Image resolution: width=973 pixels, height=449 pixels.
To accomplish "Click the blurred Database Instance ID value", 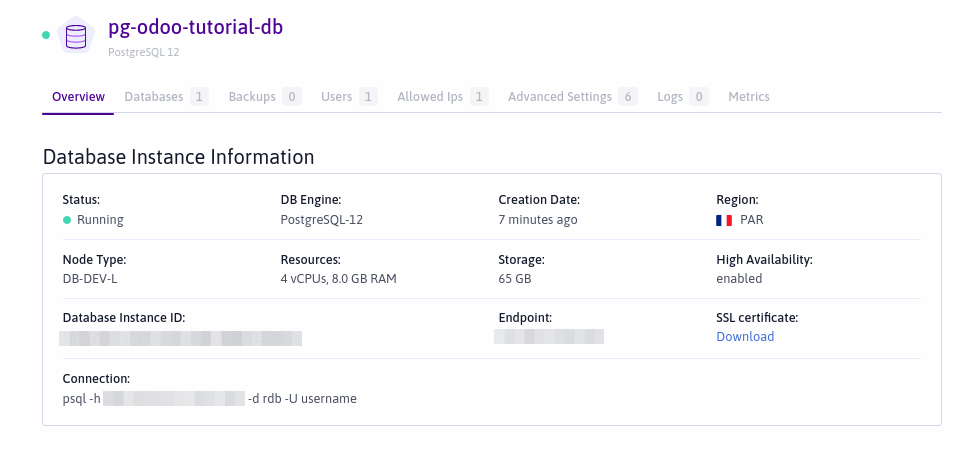I will [181, 338].
